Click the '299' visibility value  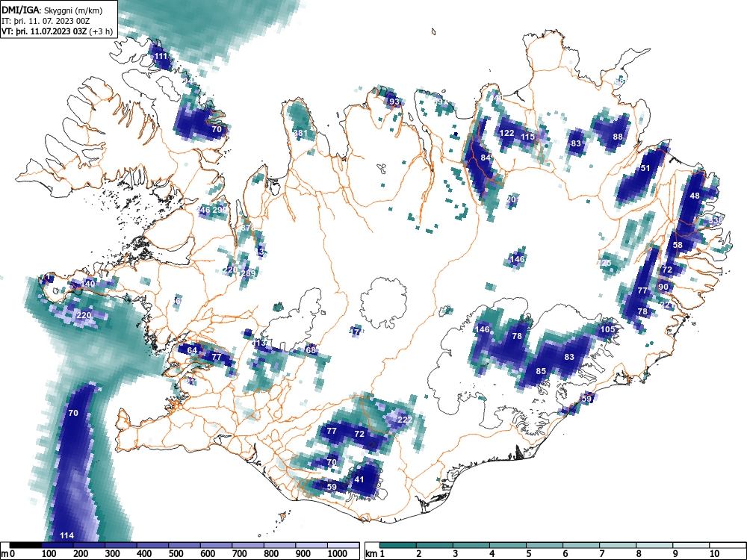click(220, 210)
